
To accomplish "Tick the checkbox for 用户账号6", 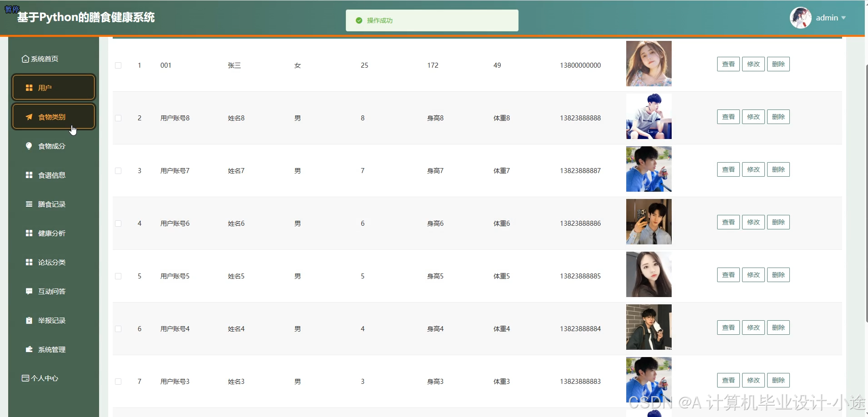I will pyautogui.click(x=118, y=223).
